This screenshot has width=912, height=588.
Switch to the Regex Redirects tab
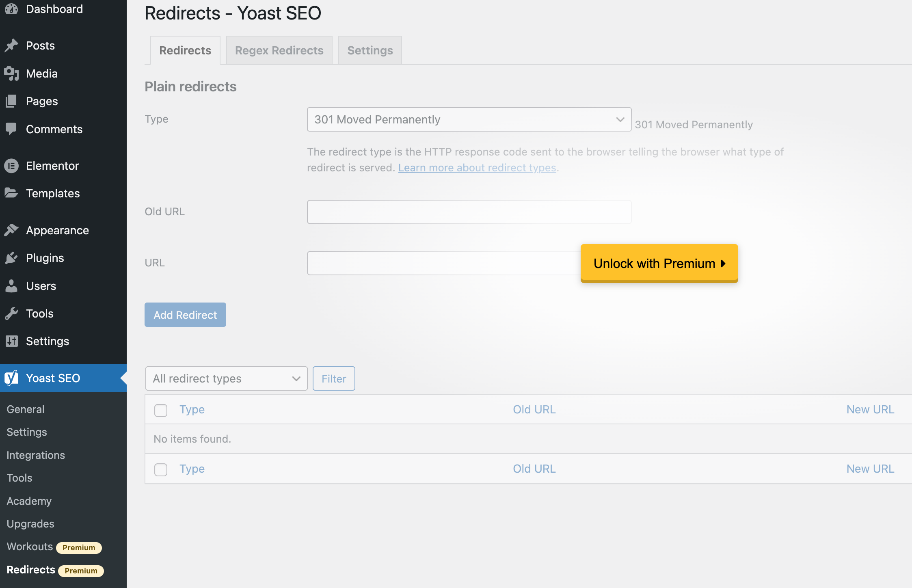pyautogui.click(x=279, y=50)
